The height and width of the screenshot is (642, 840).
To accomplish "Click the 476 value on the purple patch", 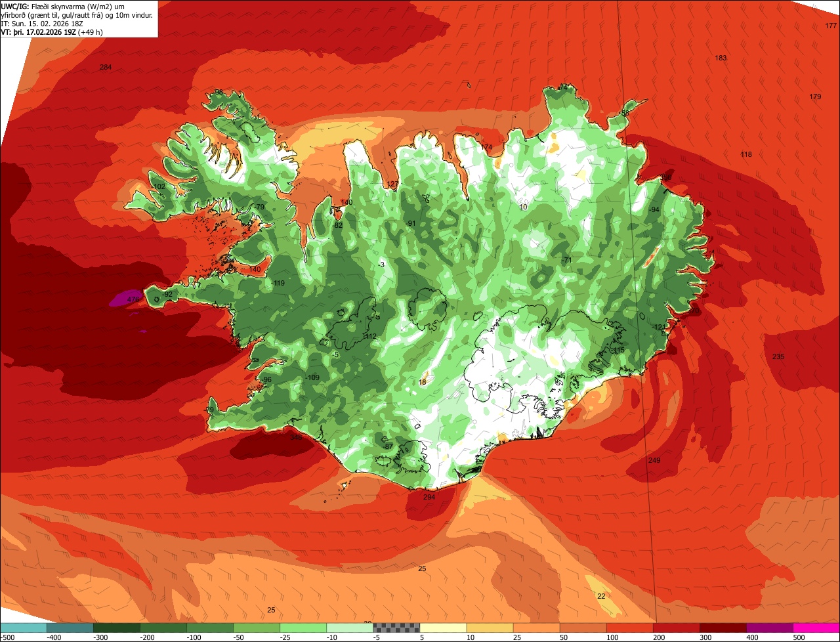I will tap(133, 299).
